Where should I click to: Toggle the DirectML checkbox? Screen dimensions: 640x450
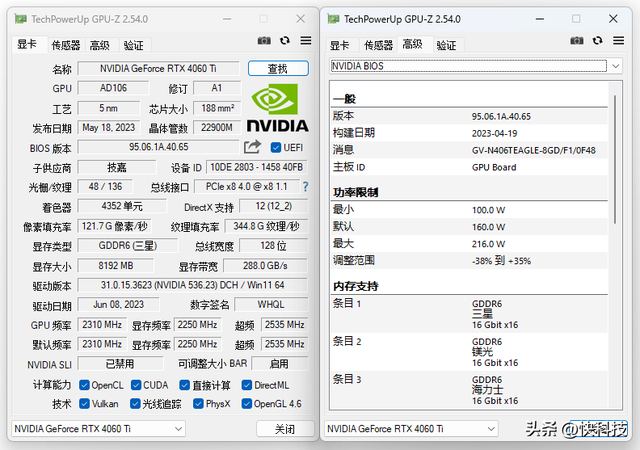[x=247, y=385]
